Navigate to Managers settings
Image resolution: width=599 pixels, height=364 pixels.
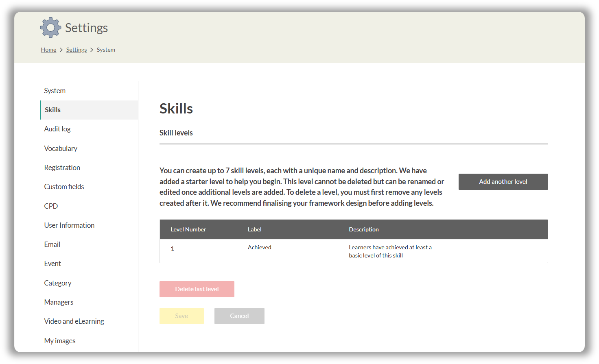(59, 302)
